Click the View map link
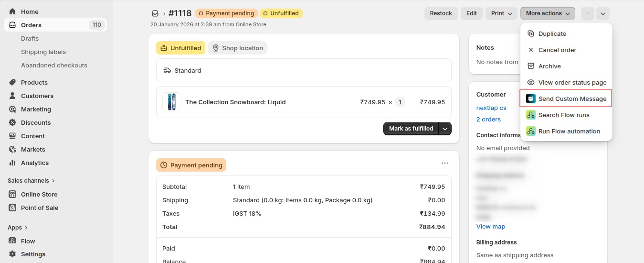644x263 pixels. [x=490, y=226]
